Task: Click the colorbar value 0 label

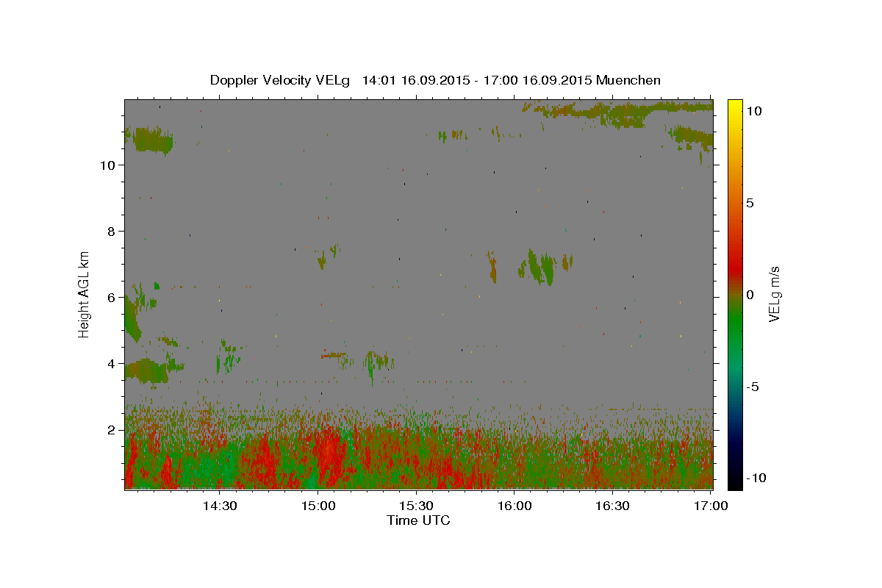Action: pyautogui.click(x=750, y=295)
